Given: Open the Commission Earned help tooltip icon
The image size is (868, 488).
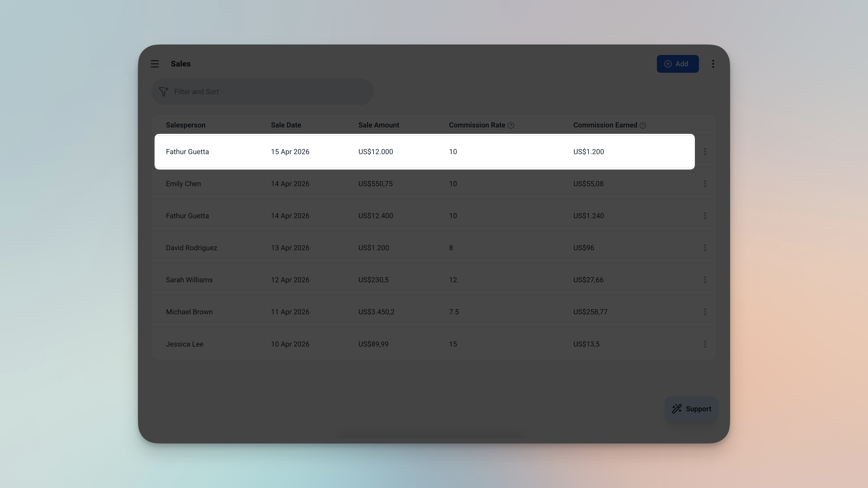Looking at the screenshot, I should (x=643, y=125).
